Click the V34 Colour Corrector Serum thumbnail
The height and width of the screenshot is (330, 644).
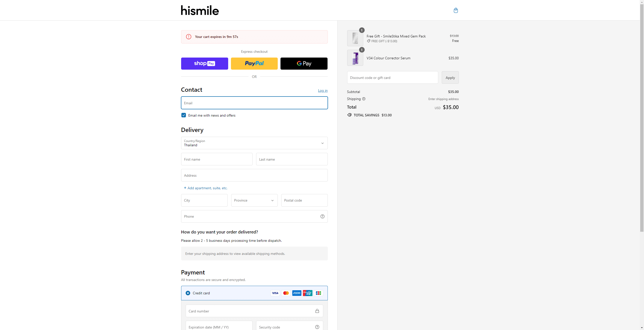click(355, 58)
